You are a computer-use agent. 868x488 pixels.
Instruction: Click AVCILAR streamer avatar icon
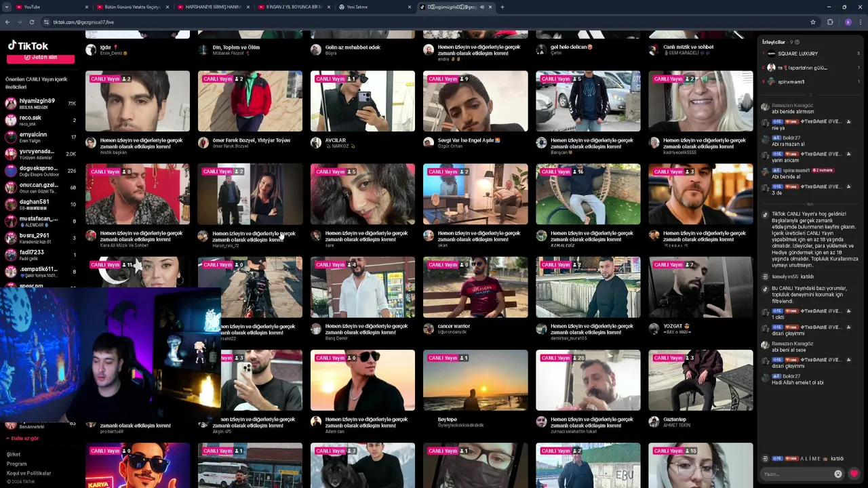pos(316,142)
